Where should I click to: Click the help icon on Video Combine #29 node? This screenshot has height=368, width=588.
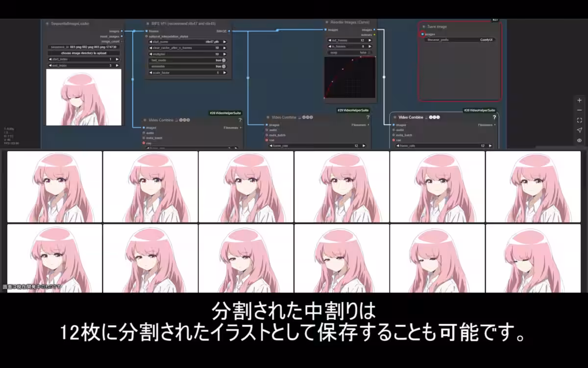[x=368, y=117]
